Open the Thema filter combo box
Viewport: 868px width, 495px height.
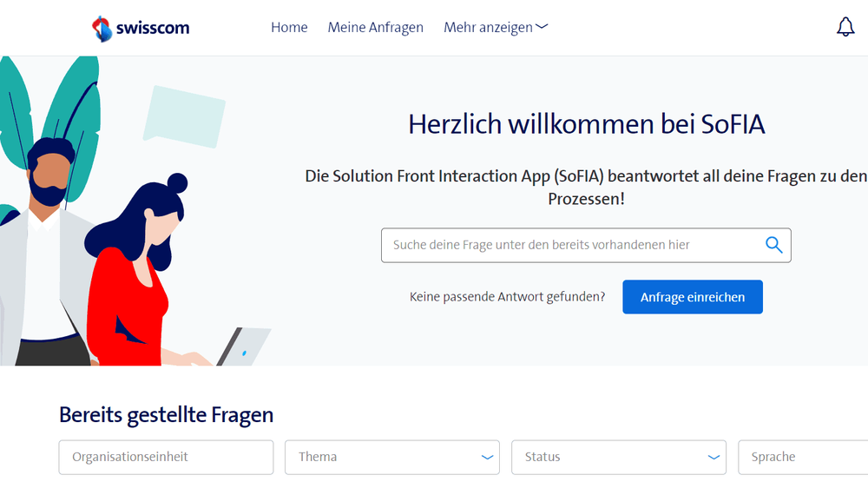(x=392, y=458)
